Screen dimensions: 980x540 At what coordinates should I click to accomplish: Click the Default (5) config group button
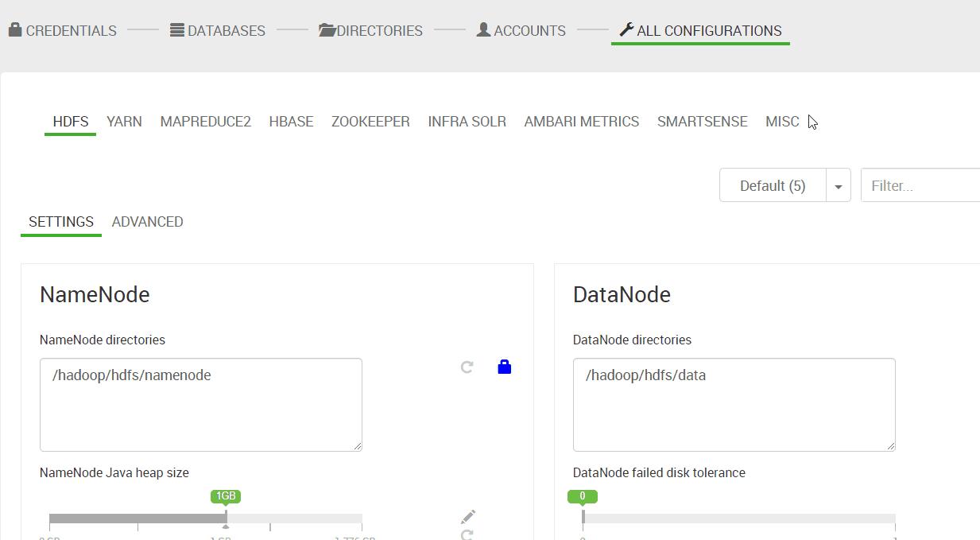(x=773, y=185)
